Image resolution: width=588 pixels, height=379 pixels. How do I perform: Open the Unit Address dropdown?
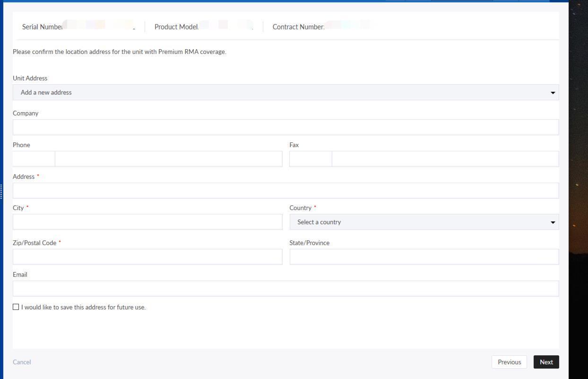tap(285, 92)
